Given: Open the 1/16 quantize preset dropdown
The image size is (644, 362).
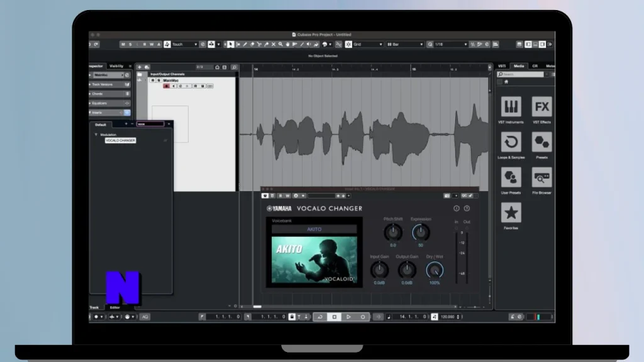Looking at the screenshot, I should 450,45.
